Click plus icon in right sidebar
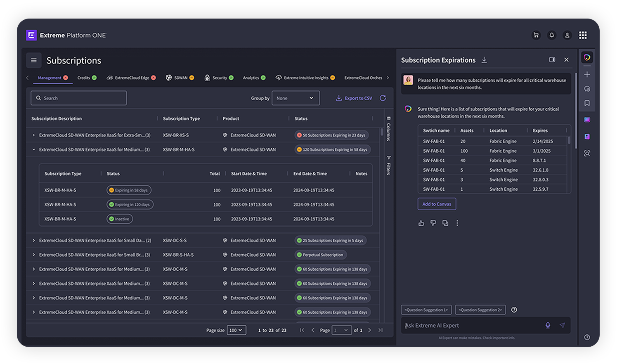The height and width of the screenshot is (364, 617). 587,75
